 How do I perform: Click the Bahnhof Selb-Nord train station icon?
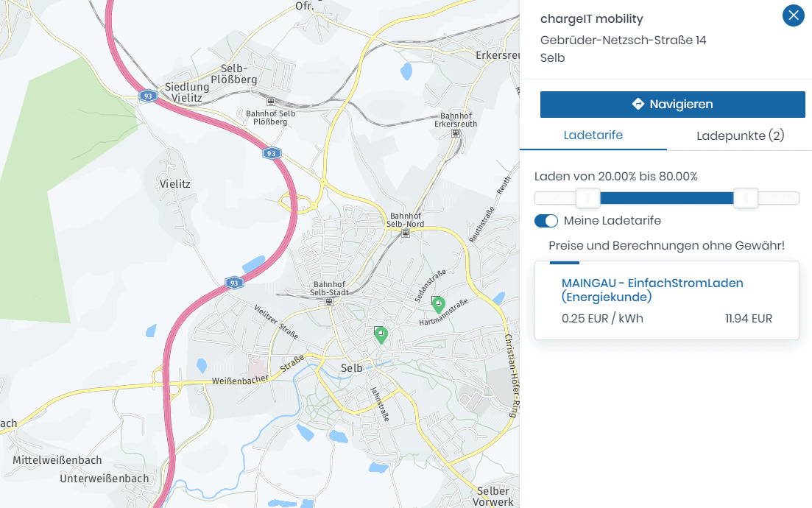tap(406, 233)
